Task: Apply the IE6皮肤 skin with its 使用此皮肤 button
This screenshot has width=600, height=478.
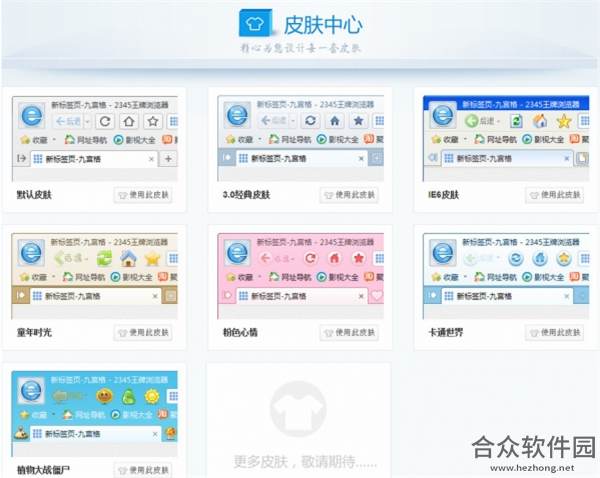Action: click(554, 195)
